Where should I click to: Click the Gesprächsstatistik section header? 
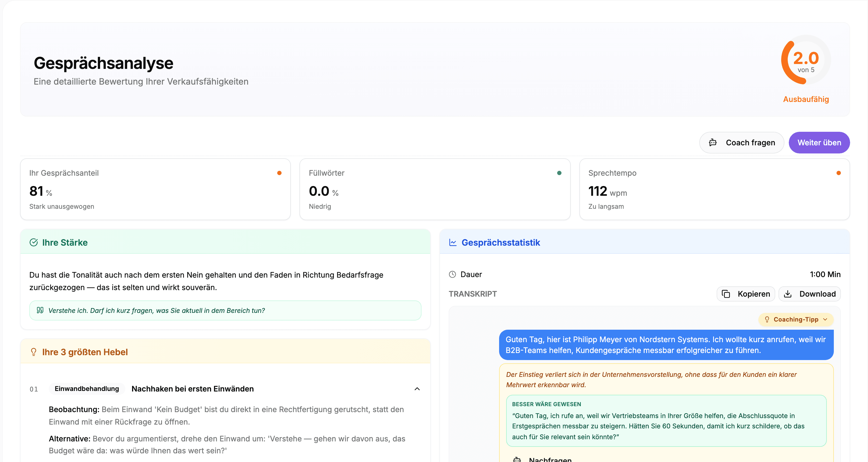[644, 242]
